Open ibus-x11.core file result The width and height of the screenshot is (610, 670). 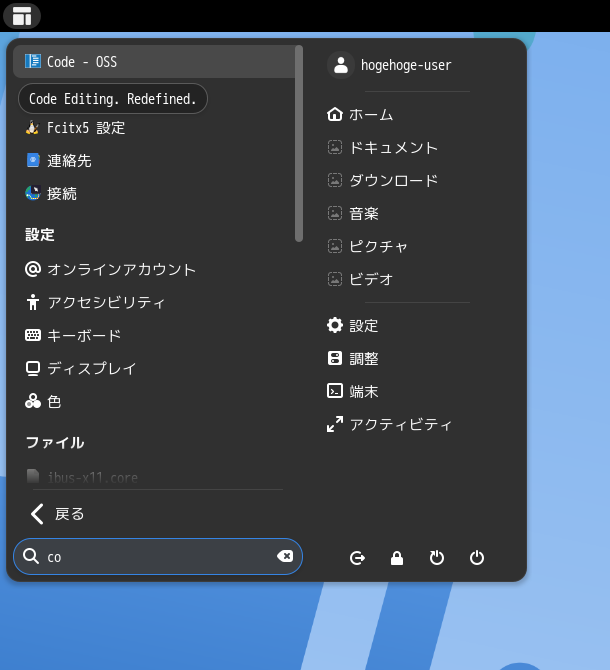click(154, 477)
